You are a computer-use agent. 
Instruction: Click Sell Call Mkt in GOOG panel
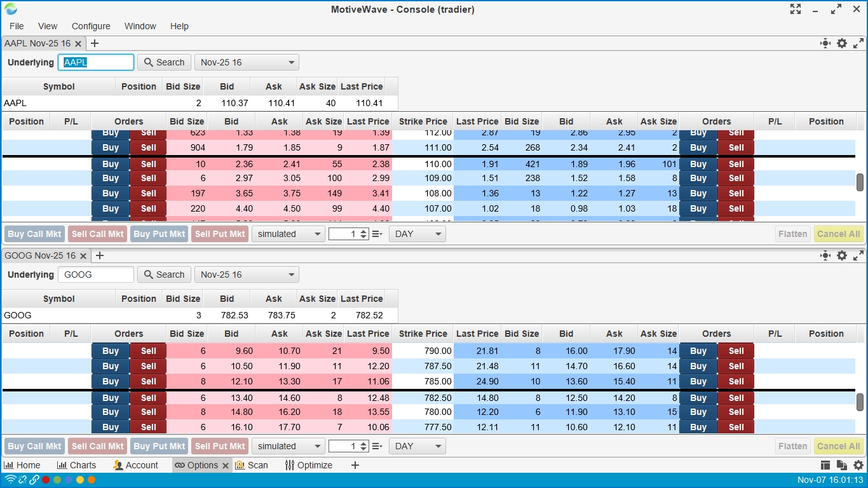[98, 446]
